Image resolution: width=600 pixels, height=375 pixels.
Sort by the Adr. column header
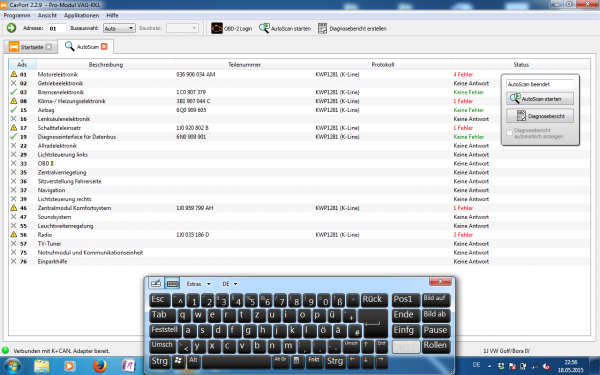22,64
